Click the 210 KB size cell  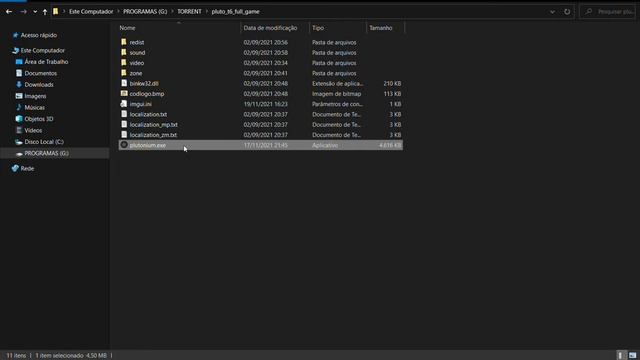point(392,84)
